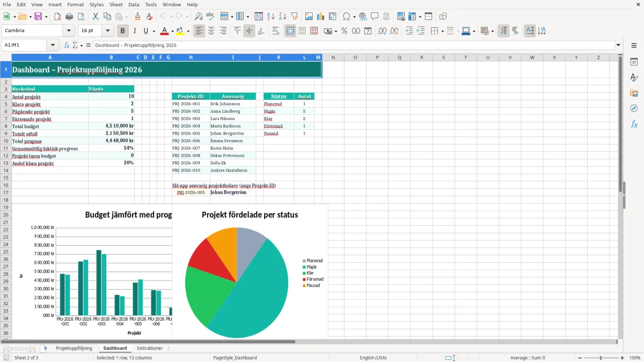Center cell content horizontally

click(211, 31)
